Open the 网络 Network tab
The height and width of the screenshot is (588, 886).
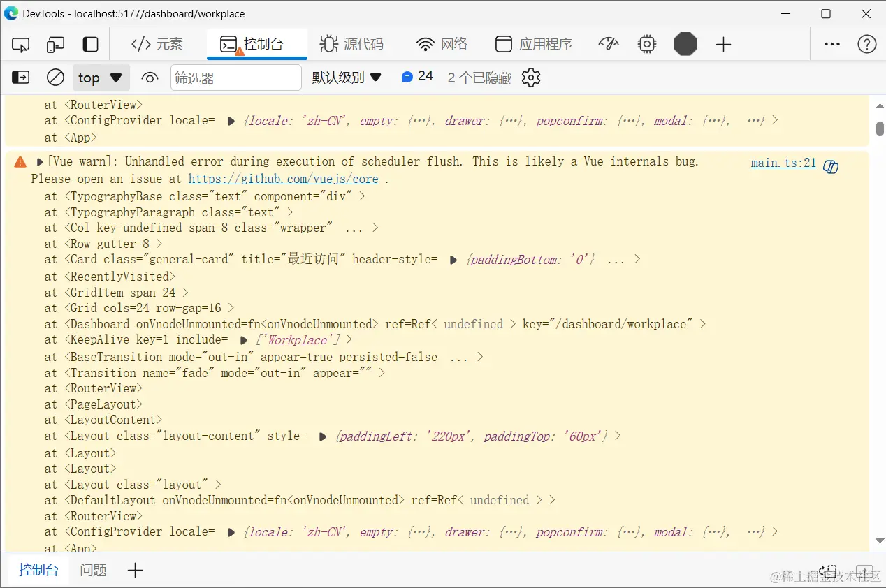(x=442, y=45)
